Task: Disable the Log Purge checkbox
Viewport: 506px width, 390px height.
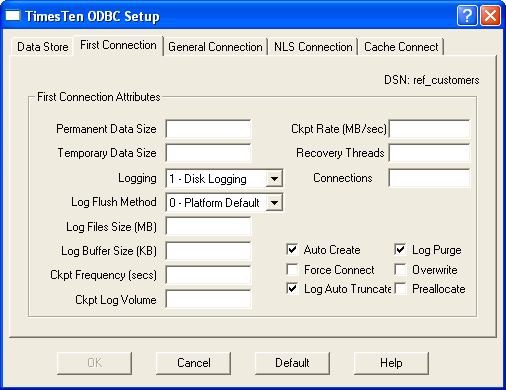Action: point(400,250)
